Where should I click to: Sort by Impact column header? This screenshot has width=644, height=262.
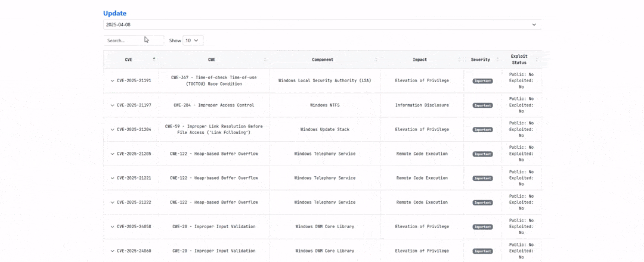tap(420, 60)
